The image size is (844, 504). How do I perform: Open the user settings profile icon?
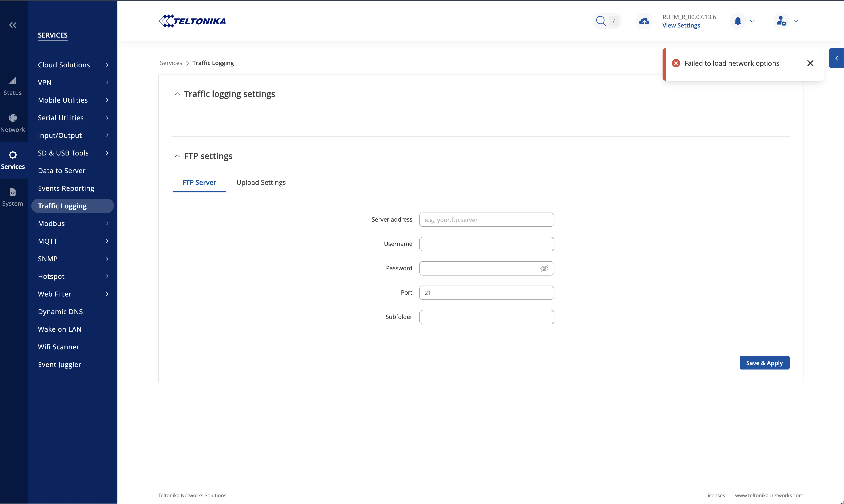(781, 21)
